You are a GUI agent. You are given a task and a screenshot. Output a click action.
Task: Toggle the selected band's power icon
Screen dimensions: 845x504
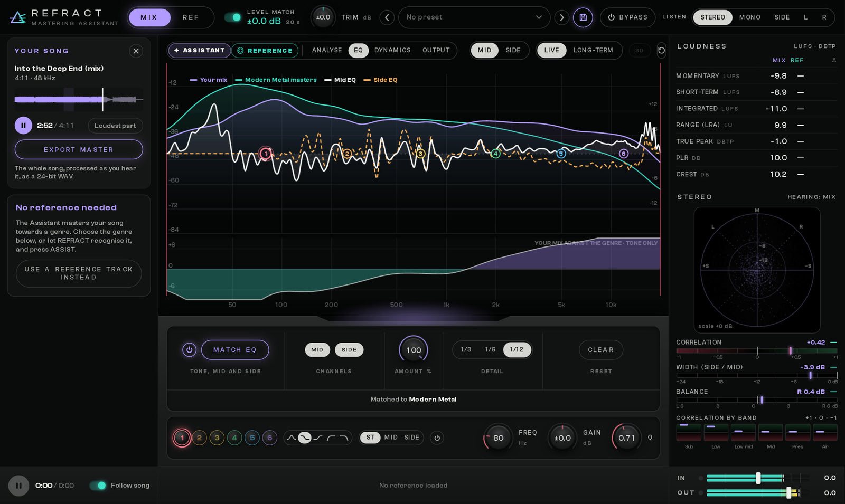437,438
